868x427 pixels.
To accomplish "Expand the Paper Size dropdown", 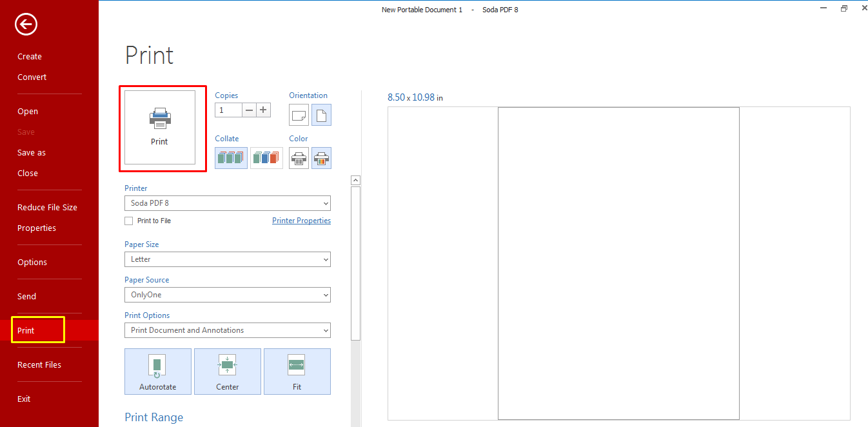I will [227, 259].
